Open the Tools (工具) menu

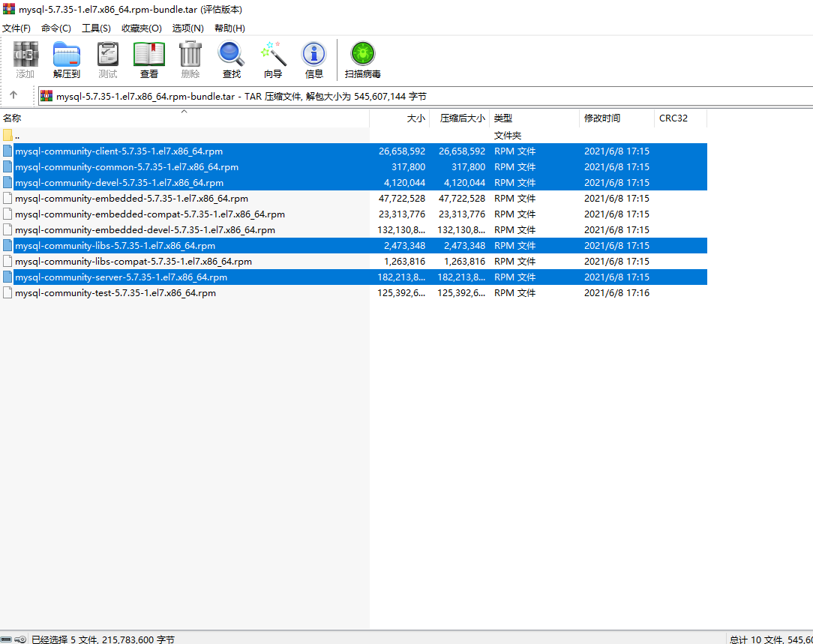[x=96, y=28]
